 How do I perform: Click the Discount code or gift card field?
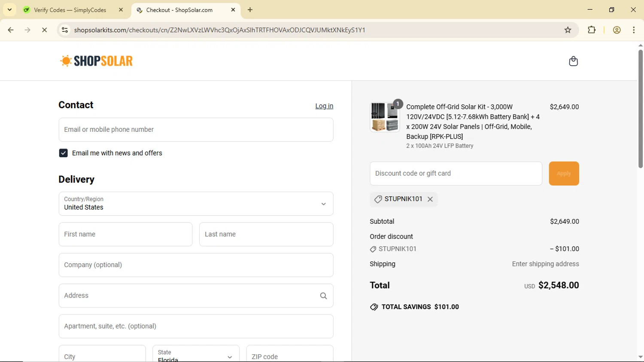pos(456,173)
